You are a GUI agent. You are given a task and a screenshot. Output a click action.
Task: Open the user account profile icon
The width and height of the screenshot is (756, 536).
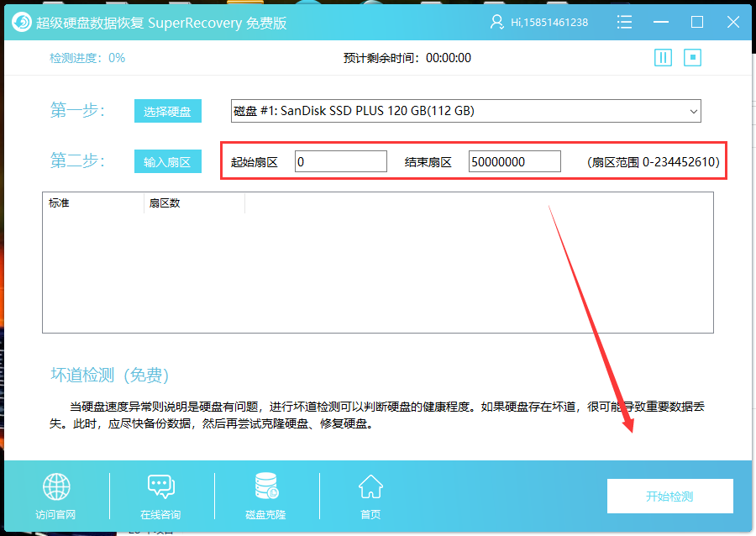[496, 22]
